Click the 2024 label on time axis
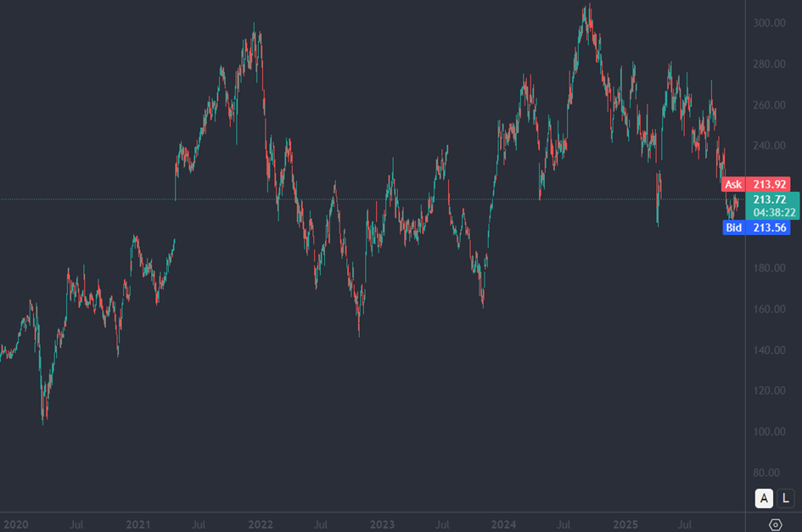The image size is (802, 532). click(503, 525)
